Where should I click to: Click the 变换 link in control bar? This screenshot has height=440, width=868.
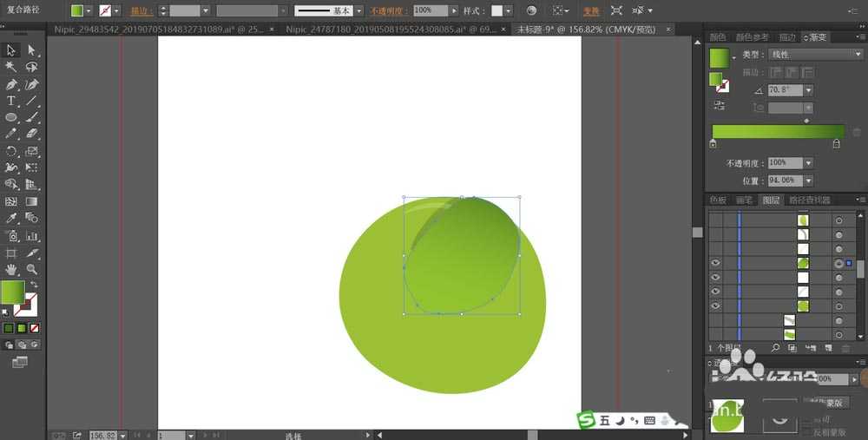(x=590, y=11)
